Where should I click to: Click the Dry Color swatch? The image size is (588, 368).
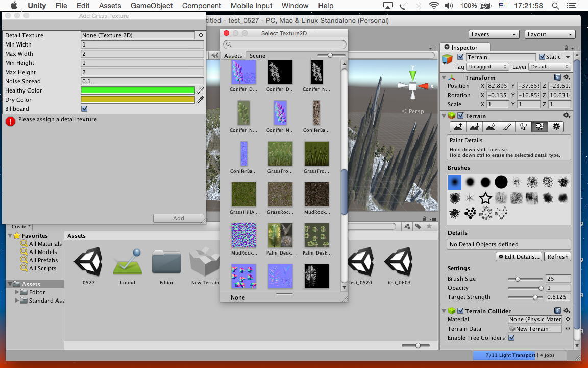pyautogui.click(x=137, y=100)
